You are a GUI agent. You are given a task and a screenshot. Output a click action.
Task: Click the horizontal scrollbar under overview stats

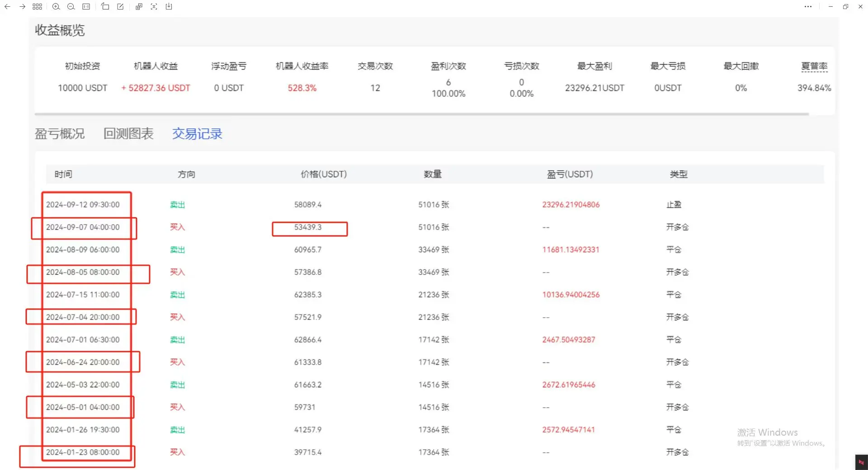pyautogui.click(x=422, y=114)
